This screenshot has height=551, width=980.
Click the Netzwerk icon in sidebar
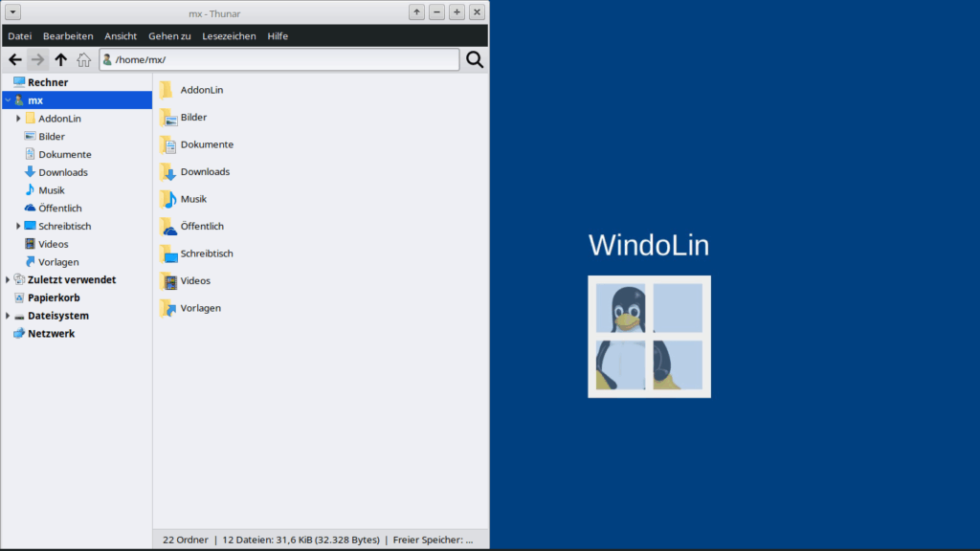[x=19, y=334]
